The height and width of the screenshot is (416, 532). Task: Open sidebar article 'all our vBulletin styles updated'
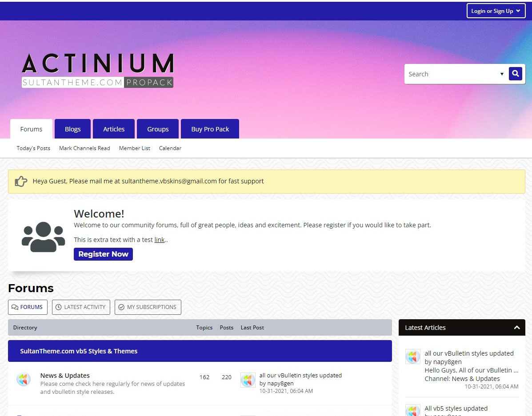point(469,353)
